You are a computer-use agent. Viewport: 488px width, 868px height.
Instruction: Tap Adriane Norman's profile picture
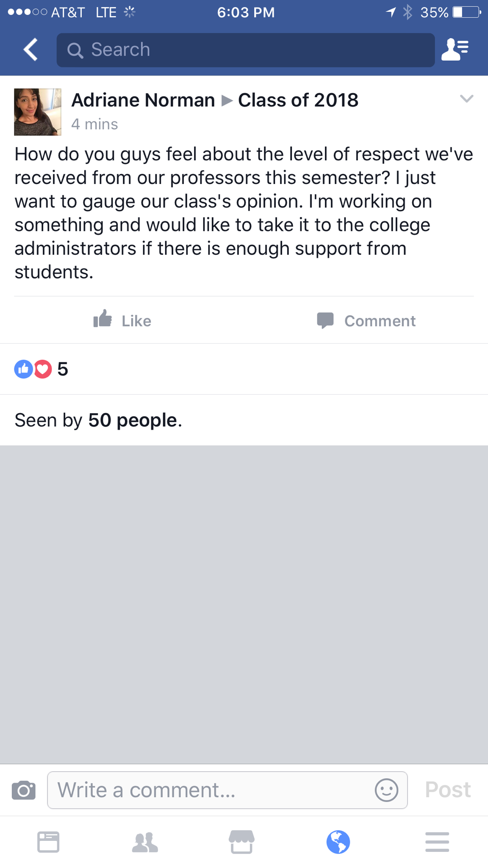(x=38, y=112)
